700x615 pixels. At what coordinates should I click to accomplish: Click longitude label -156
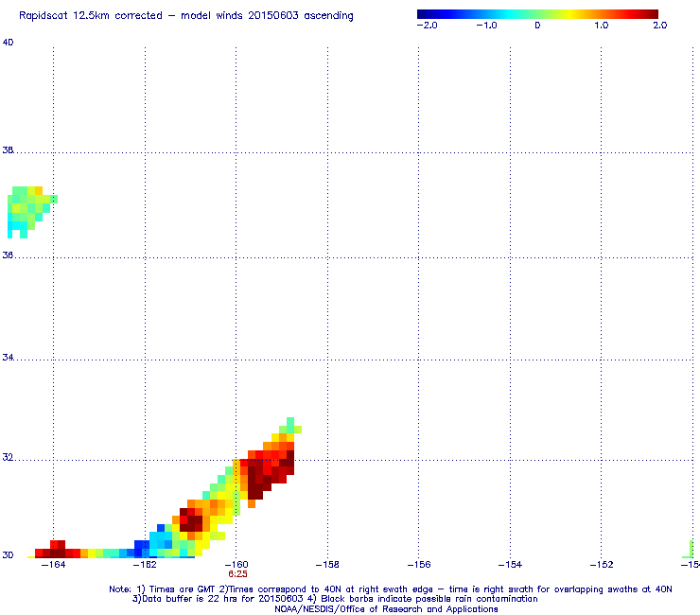[419, 565]
